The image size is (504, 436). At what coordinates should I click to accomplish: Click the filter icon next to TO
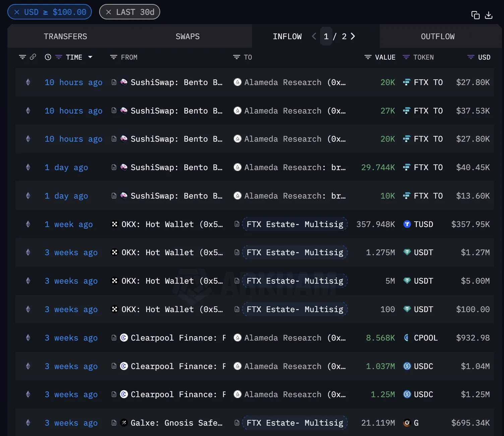(x=237, y=57)
